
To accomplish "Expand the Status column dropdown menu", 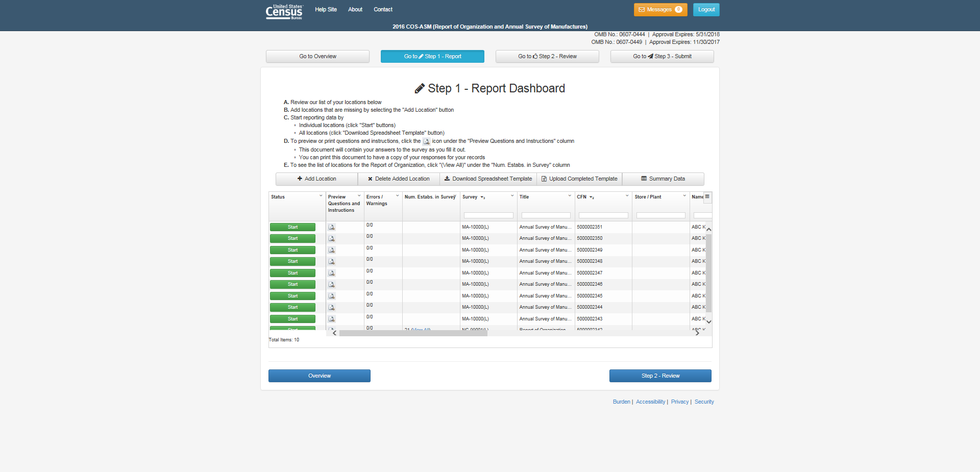I will (321, 196).
